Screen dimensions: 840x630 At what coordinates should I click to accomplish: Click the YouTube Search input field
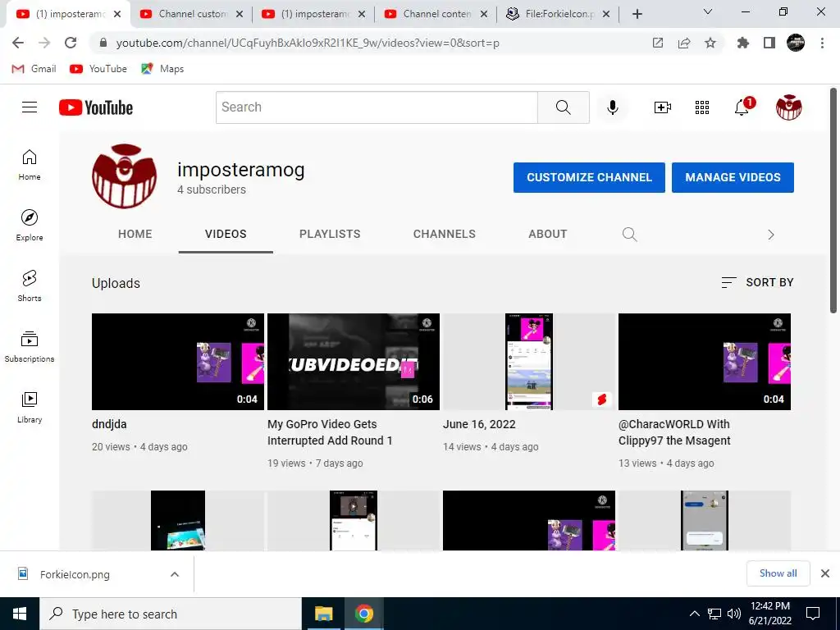(x=377, y=107)
